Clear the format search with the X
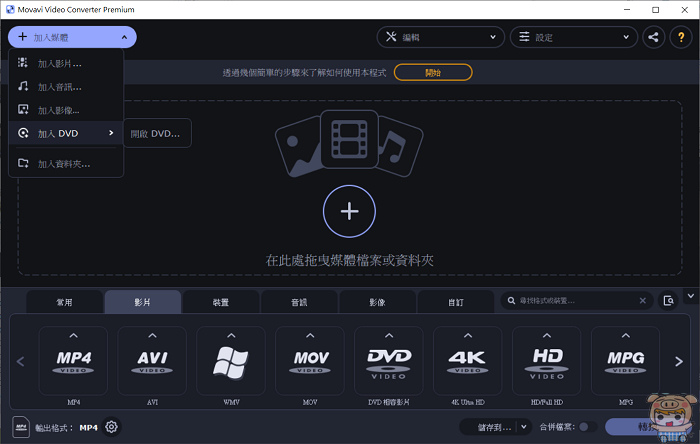The image size is (700, 444). 642,301
